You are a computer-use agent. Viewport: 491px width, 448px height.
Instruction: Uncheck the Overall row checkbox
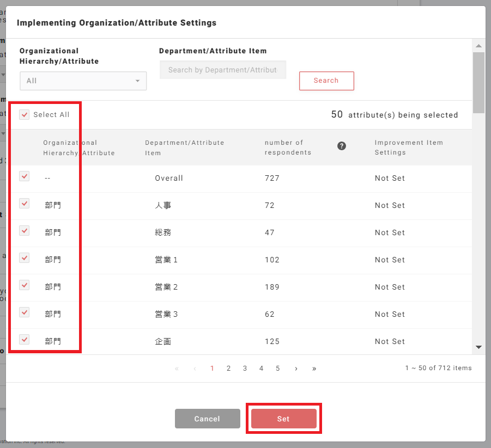pyautogui.click(x=25, y=176)
